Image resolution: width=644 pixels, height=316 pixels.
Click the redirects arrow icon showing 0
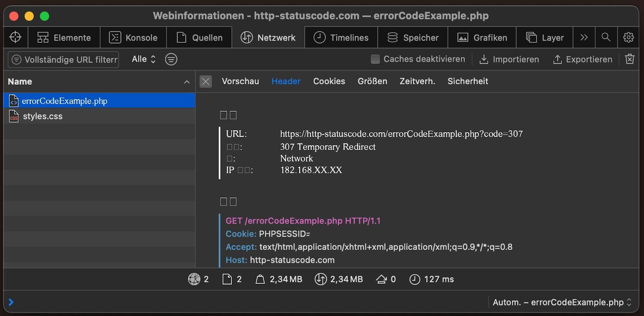pos(381,279)
